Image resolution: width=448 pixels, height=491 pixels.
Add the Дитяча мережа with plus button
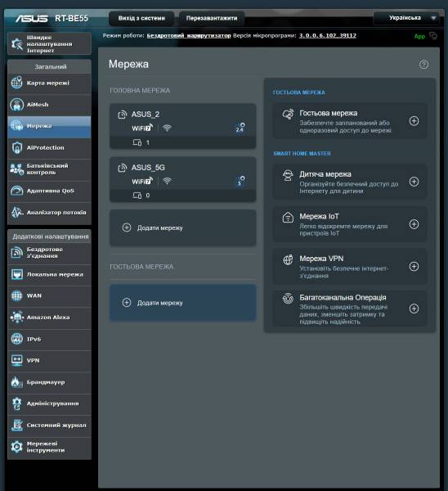click(414, 182)
